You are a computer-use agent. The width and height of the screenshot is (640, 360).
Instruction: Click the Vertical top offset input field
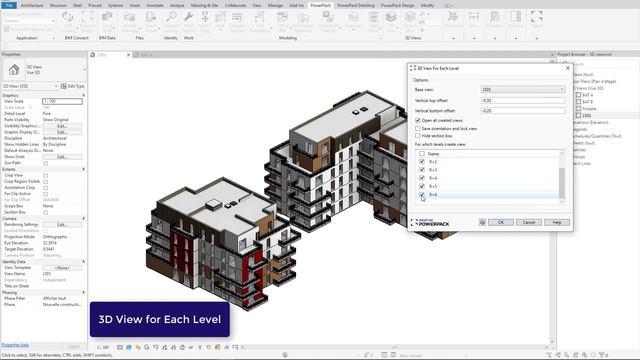[523, 100]
